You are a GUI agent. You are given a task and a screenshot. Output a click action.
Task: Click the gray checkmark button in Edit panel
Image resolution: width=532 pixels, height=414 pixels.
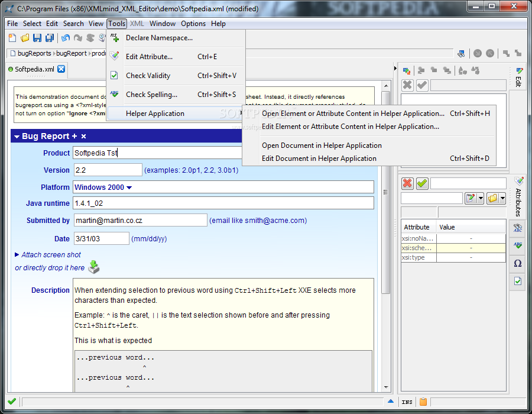click(x=422, y=85)
